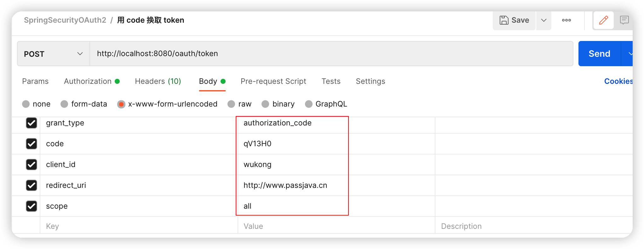Click the Save button
644x249 pixels.
[514, 20]
